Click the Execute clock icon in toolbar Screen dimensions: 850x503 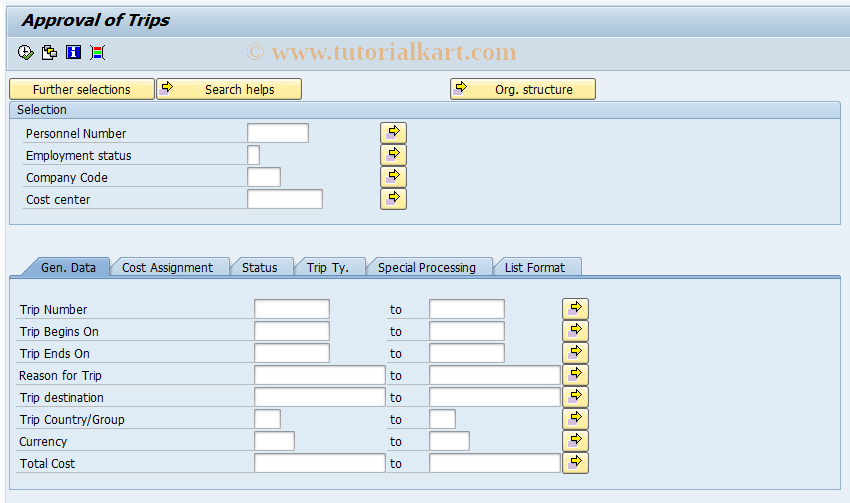25,53
